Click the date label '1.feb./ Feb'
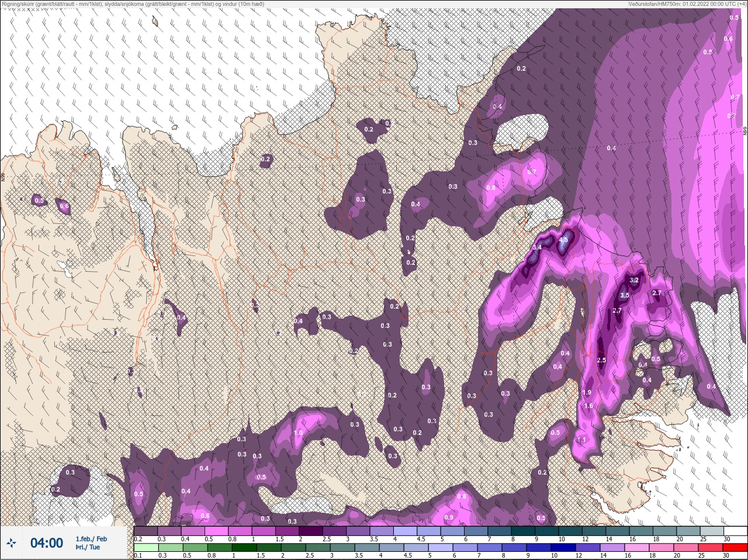748x560 pixels. click(x=91, y=539)
